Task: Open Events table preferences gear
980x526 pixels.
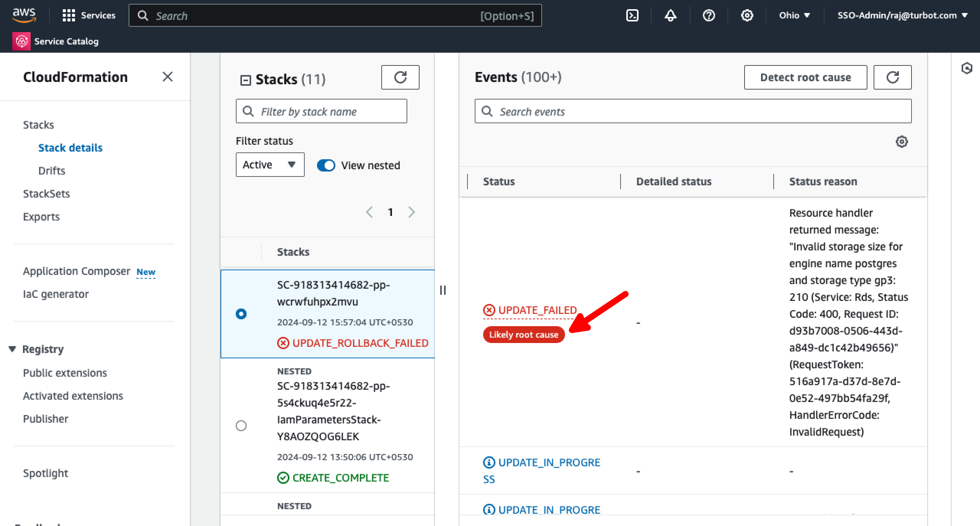Action: 902,142
